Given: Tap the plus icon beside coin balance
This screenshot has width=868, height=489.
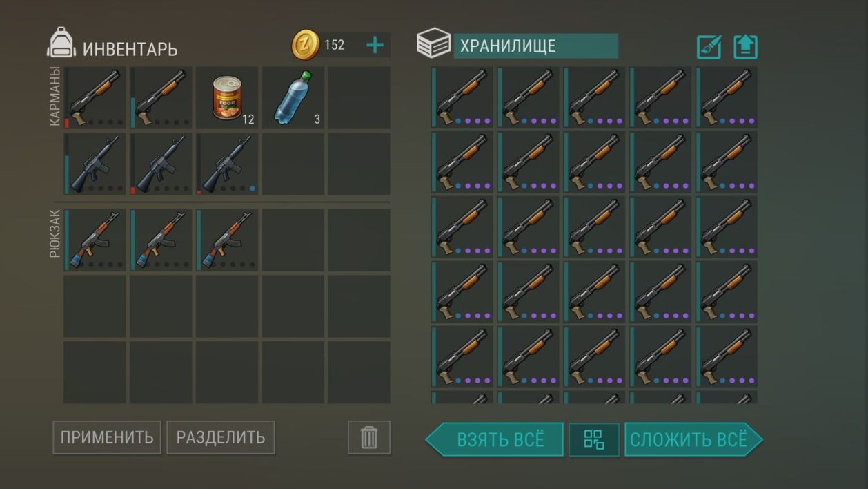Looking at the screenshot, I should tap(375, 46).
